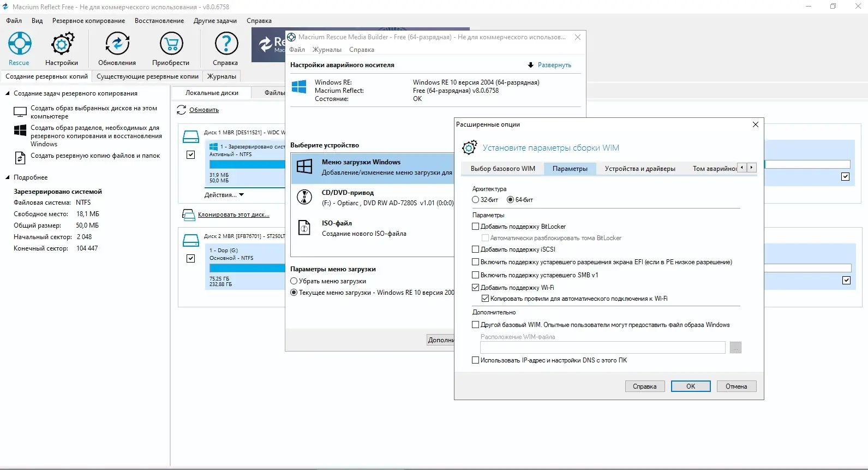868x470 pixels.
Task: Open the Резервное копирование menu
Action: coord(88,21)
